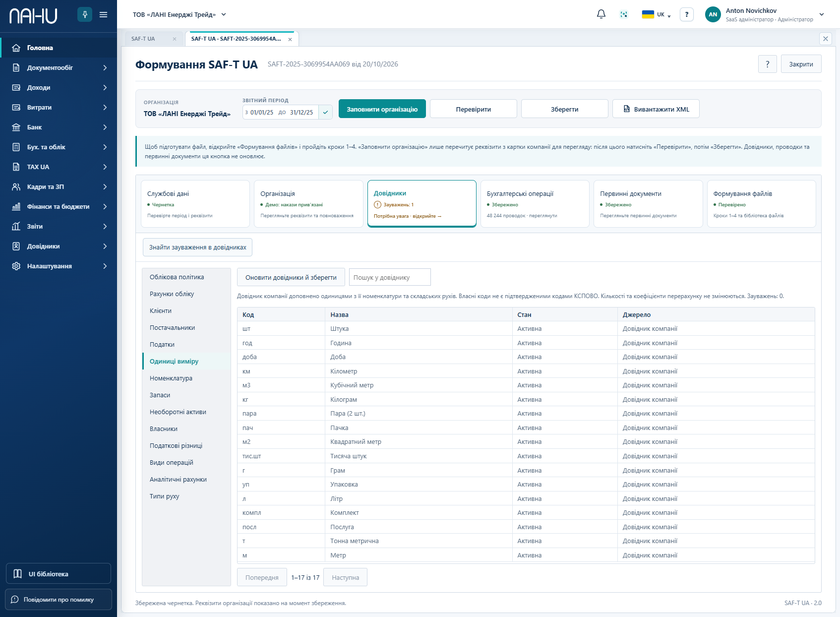Select Рахунки обліку in the directory list
Viewport: 840px width, 617px height.
pyautogui.click(x=186, y=294)
